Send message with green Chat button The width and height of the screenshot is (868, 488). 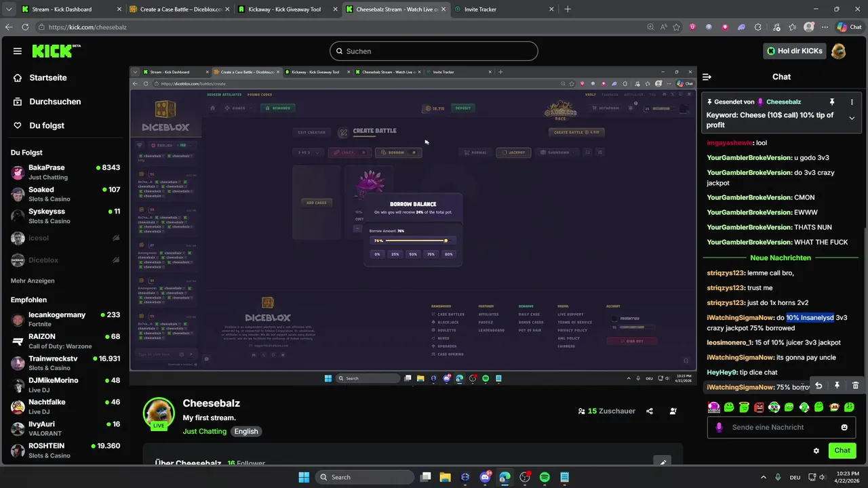click(842, 451)
